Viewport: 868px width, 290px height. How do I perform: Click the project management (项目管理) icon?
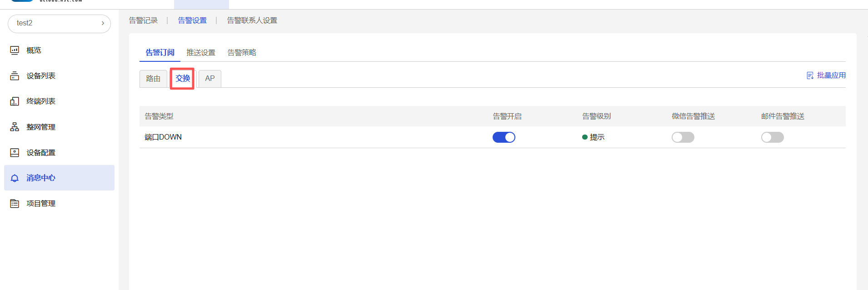pyautogui.click(x=15, y=204)
